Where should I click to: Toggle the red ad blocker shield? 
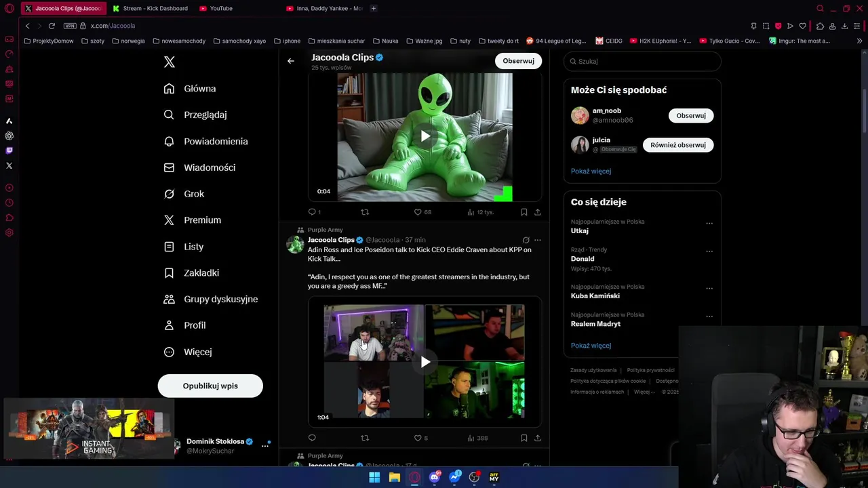tap(778, 26)
